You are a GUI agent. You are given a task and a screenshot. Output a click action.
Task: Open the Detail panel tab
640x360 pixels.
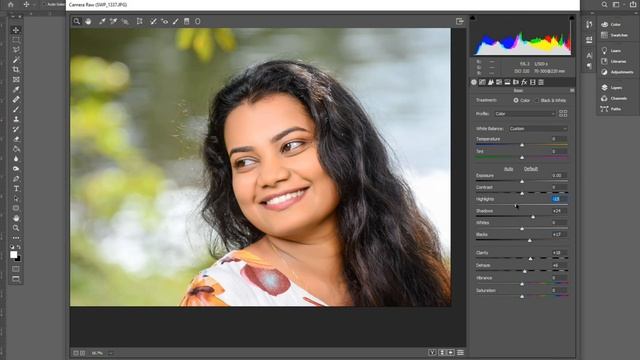pos(491,82)
